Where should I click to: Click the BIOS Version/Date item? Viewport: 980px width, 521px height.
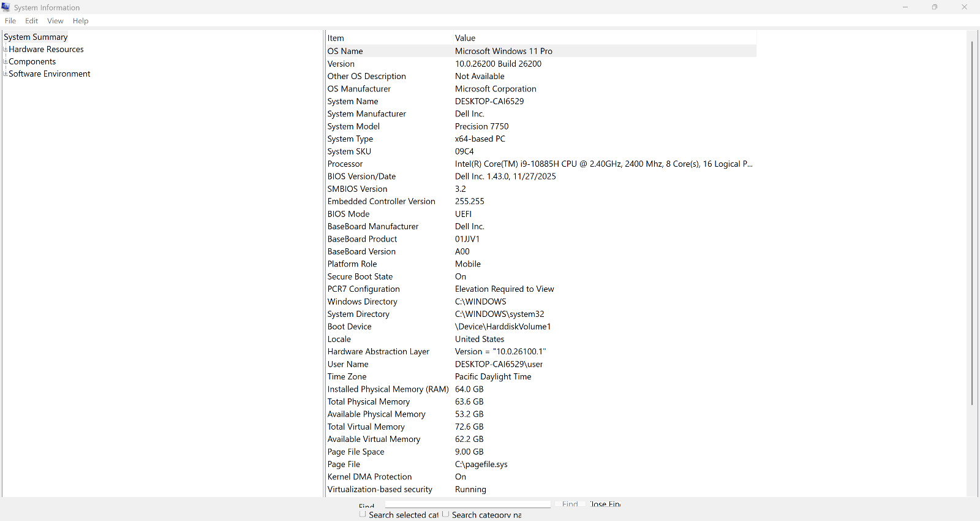tap(361, 177)
